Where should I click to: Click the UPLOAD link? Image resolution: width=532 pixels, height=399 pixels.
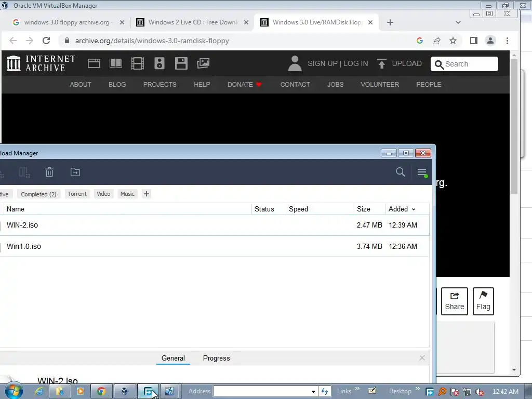pyautogui.click(x=400, y=63)
